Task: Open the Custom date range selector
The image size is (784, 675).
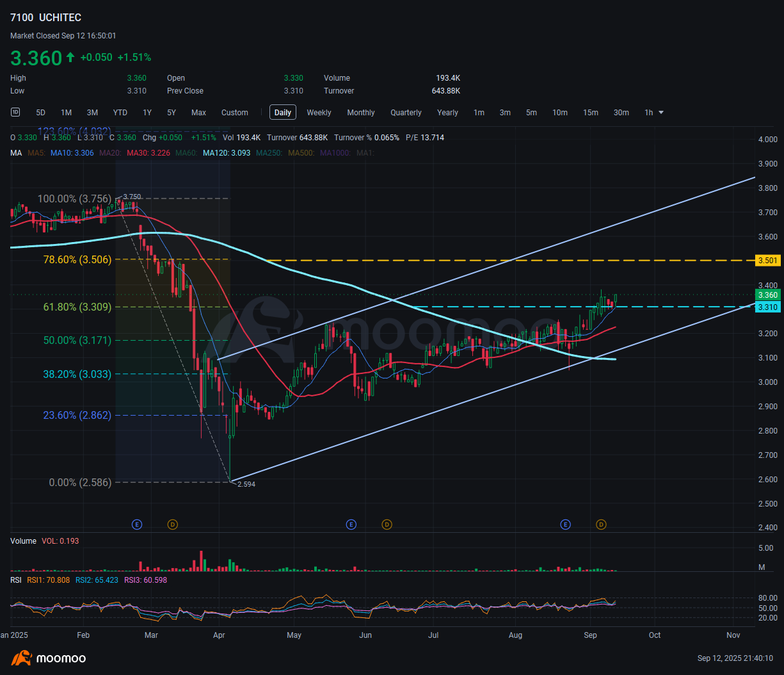Action: click(x=234, y=113)
